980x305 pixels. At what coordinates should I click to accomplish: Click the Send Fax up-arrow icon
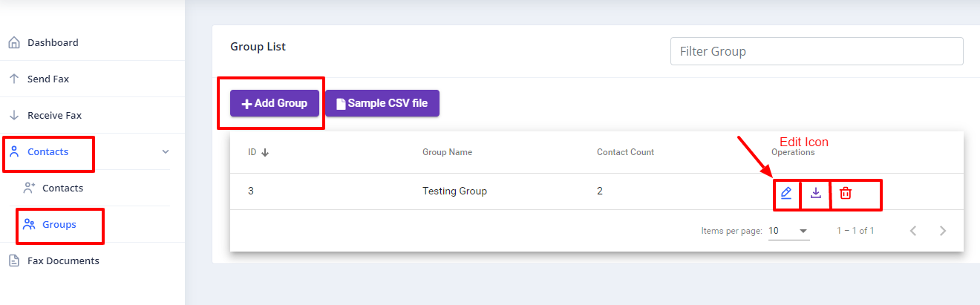click(14, 79)
